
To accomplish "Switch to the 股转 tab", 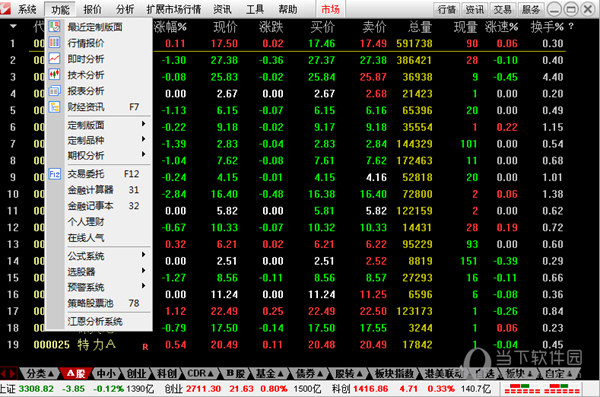I will click(x=349, y=373).
